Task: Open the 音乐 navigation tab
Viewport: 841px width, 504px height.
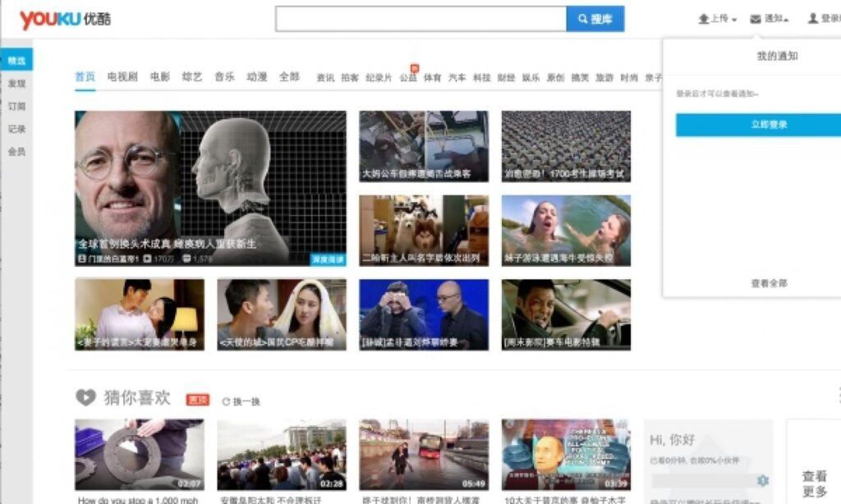Action: pyautogui.click(x=225, y=76)
